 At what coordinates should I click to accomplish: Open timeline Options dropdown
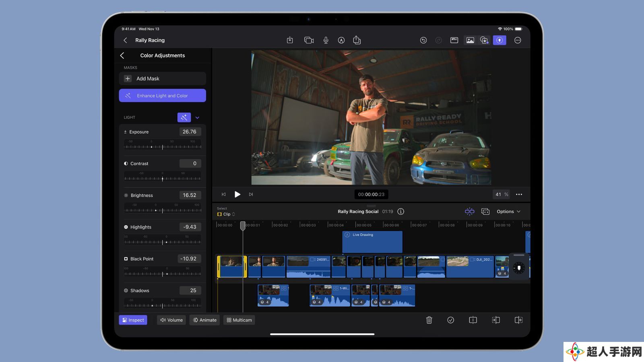pos(508,212)
